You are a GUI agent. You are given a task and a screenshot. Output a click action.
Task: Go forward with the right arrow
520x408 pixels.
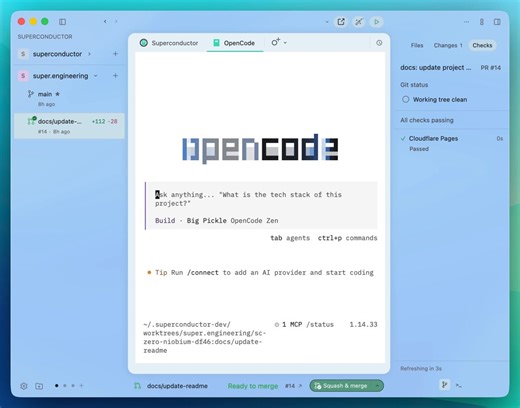coord(116,21)
